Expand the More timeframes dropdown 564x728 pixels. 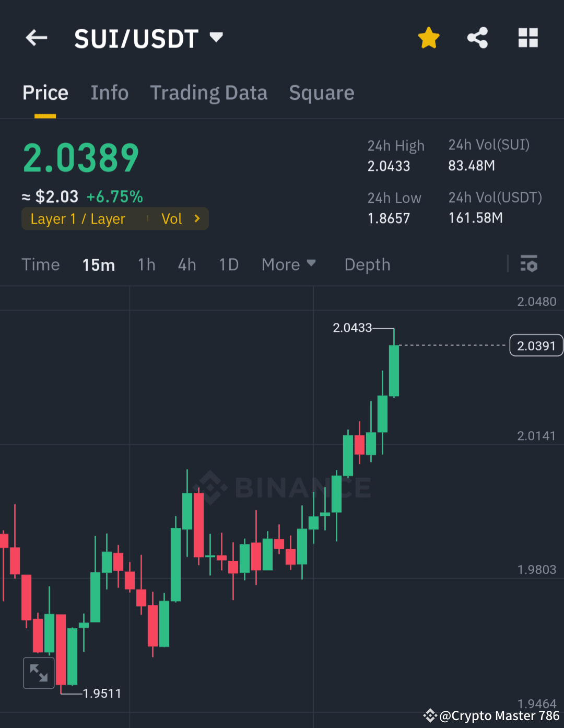289,264
